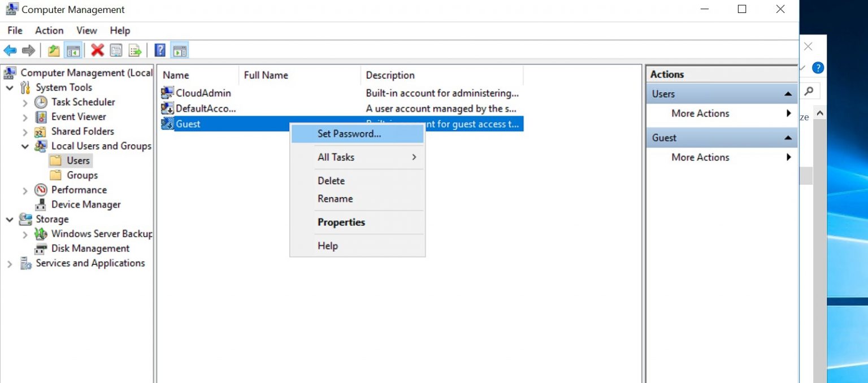This screenshot has width=868, height=383.
Task: Choose Set Password from the context menu
Action: click(349, 134)
